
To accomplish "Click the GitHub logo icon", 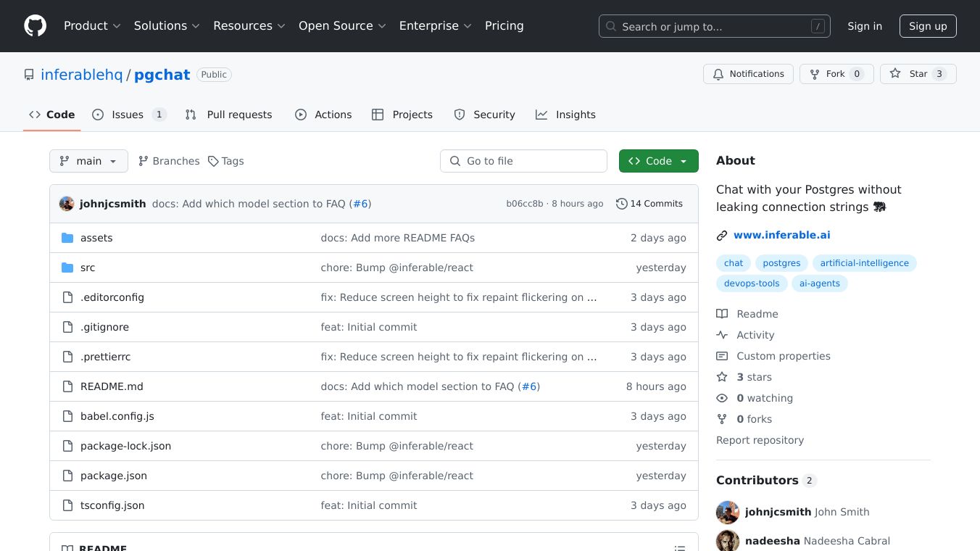I will tap(35, 26).
